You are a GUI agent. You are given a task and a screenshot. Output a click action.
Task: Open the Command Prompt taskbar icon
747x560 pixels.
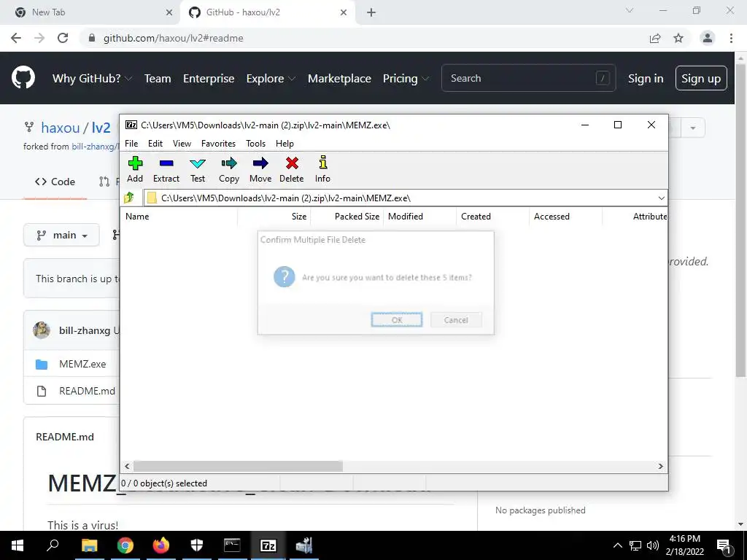pyautogui.click(x=232, y=545)
